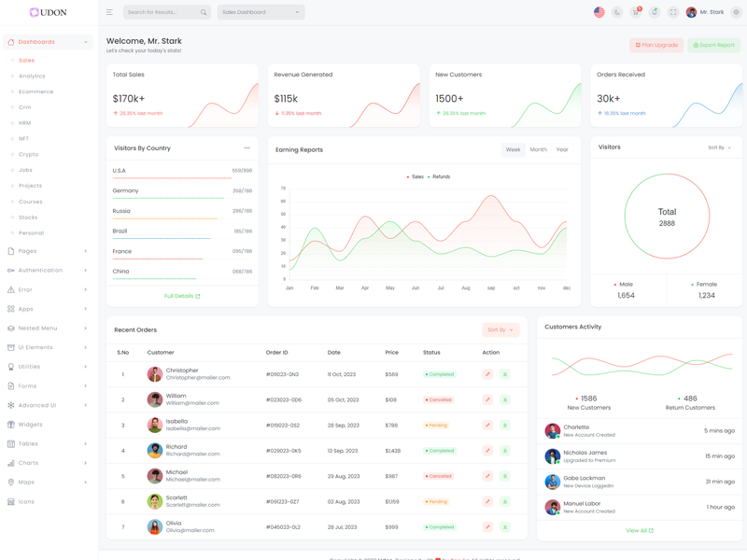Select Ecommerce in the Dashboards submenu
The width and height of the screenshot is (747, 560).
tap(36, 91)
